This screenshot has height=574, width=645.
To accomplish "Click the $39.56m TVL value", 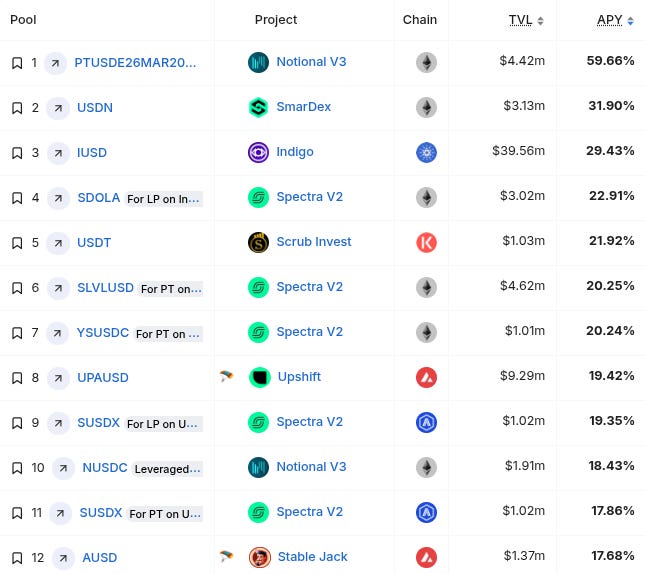I will (x=518, y=151).
